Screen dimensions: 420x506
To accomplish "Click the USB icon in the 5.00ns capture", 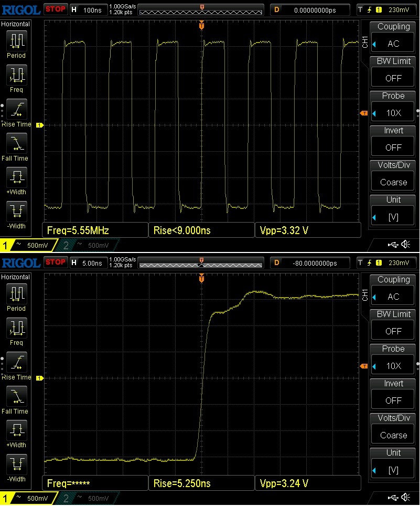I will [x=393, y=498].
